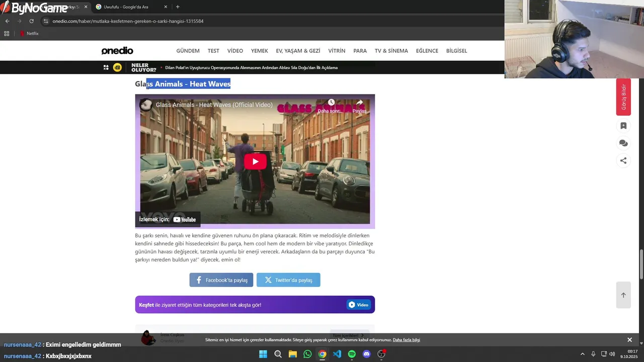
Task: Share article with Twitter'da paylaş
Action: click(x=288, y=280)
